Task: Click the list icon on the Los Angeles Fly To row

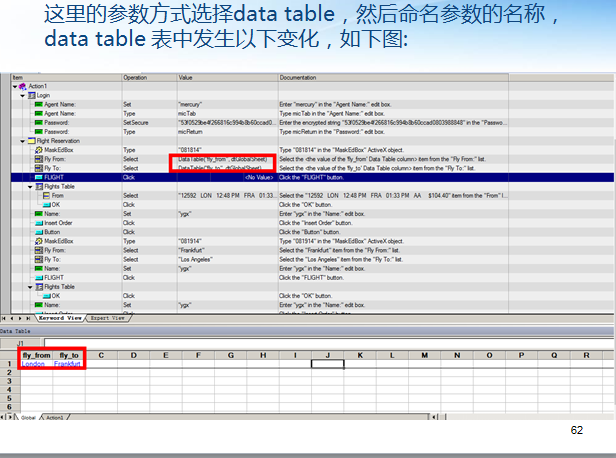Action: pos(38,259)
